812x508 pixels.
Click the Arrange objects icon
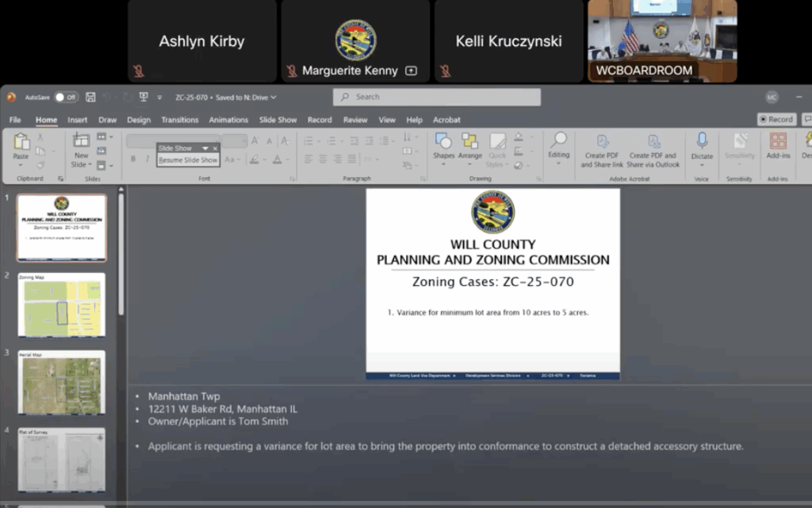[470, 145]
